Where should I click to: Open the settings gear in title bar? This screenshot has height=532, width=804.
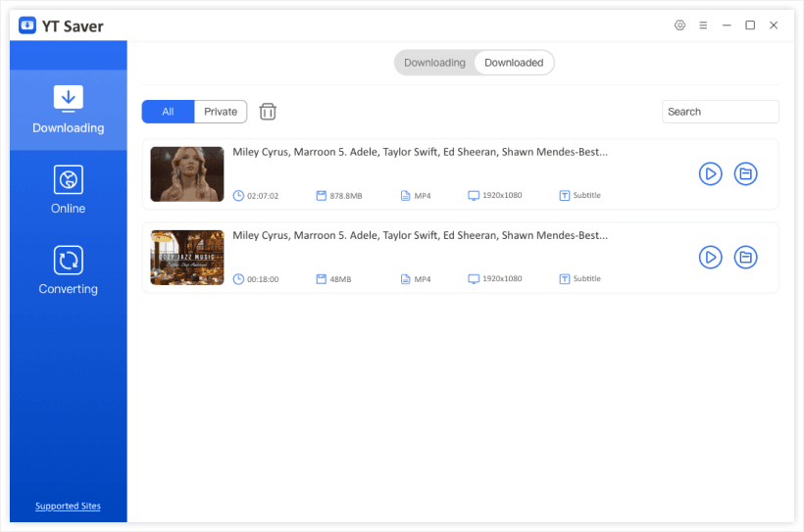pyautogui.click(x=679, y=25)
